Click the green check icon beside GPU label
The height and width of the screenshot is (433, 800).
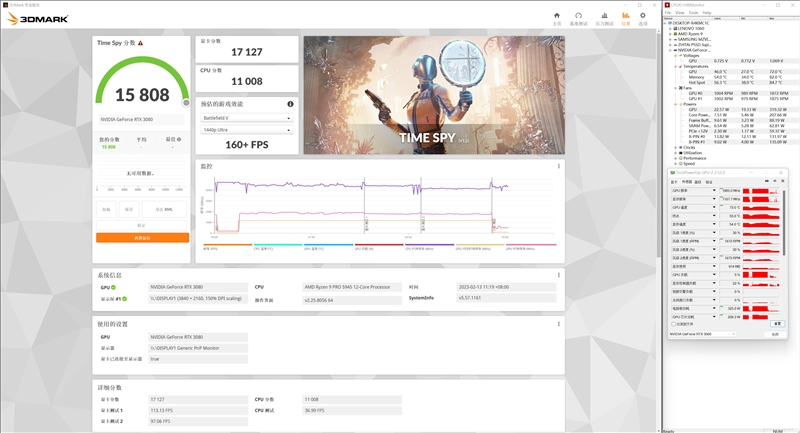[x=113, y=287]
